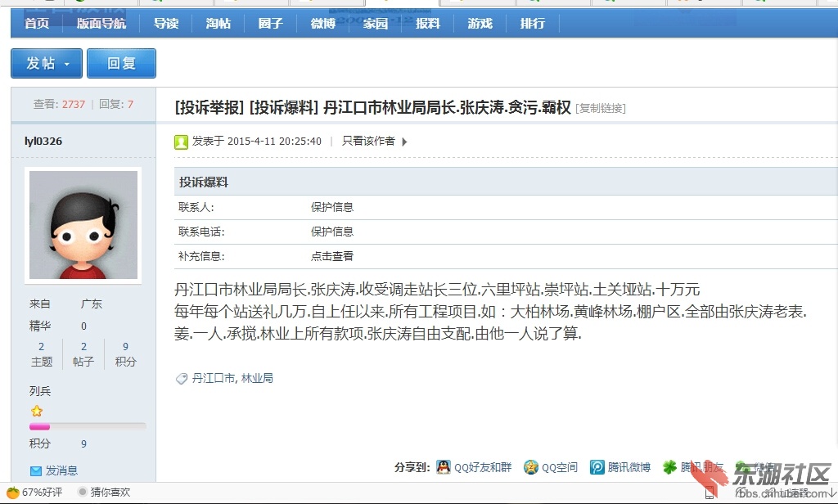838x504 pixels.
Task: Click 保护信息 in 联系电话 row
Action: pos(332,232)
